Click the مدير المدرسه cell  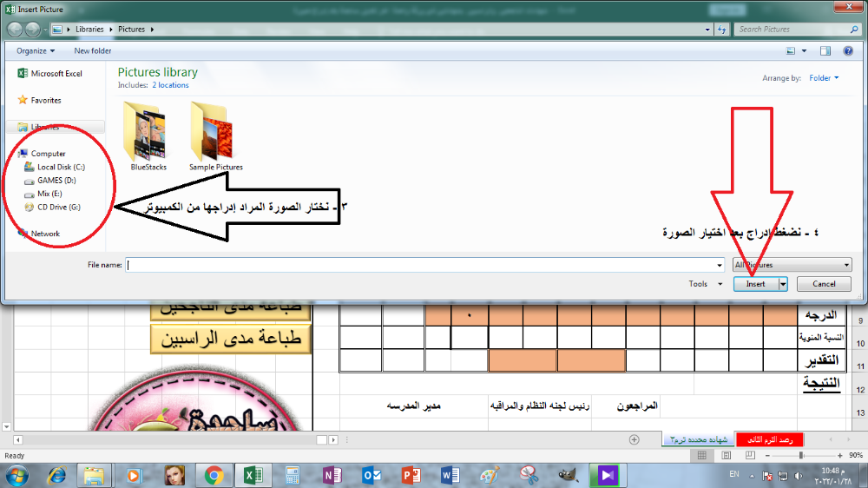tap(413, 406)
